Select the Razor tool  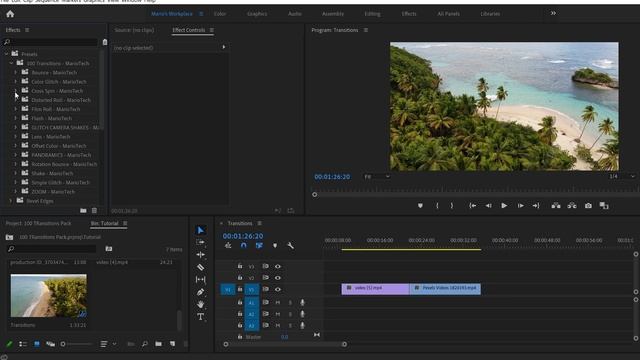200,267
